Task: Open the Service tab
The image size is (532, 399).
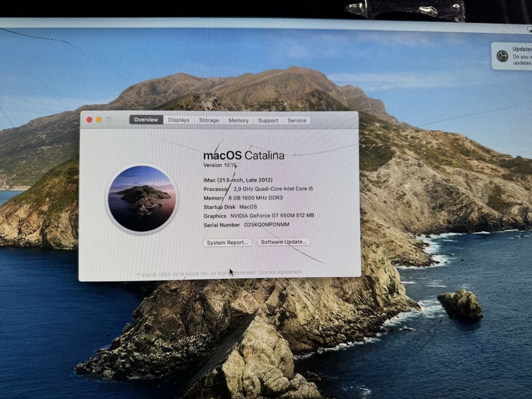Action: point(297,120)
